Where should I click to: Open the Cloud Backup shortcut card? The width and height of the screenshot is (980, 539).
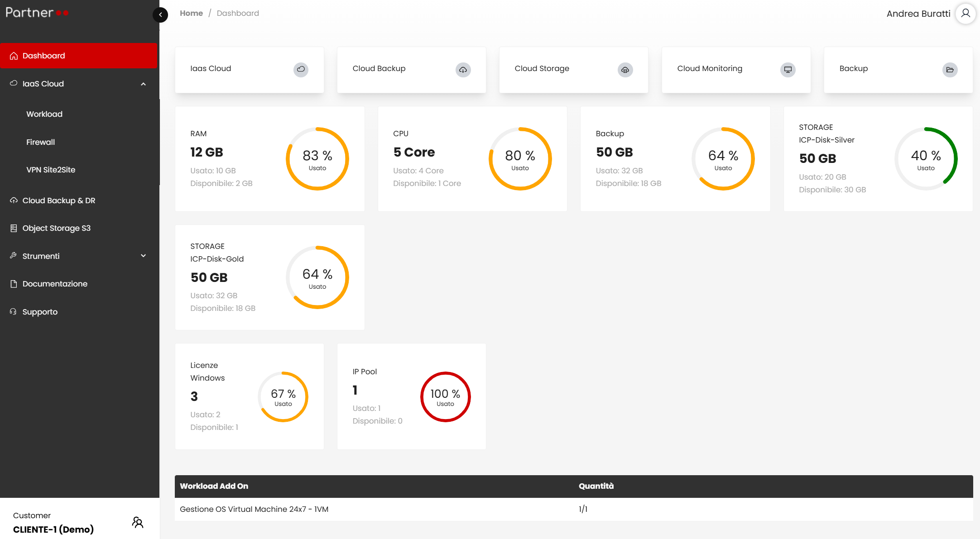tap(412, 70)
